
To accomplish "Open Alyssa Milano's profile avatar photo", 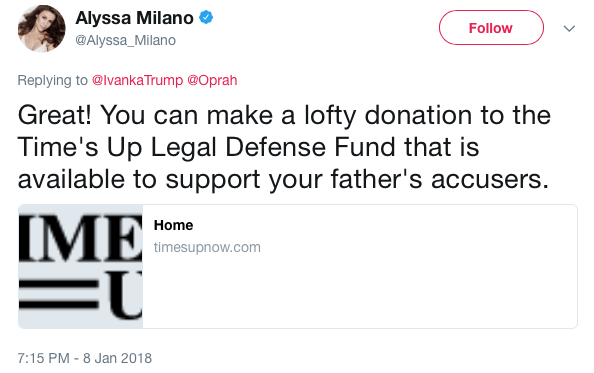I will click(42, 28).
